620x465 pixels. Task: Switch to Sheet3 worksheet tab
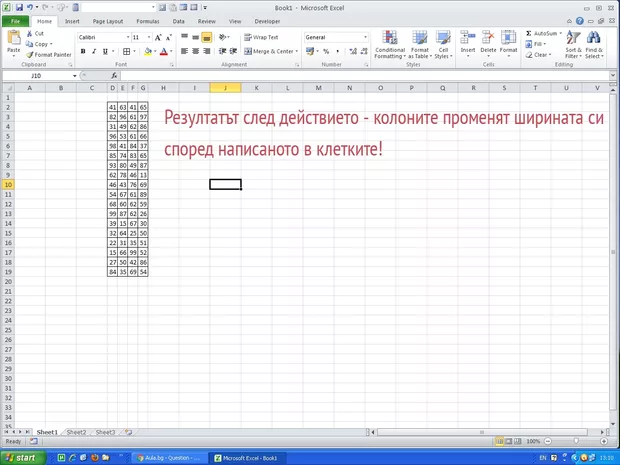pos(105,432)
